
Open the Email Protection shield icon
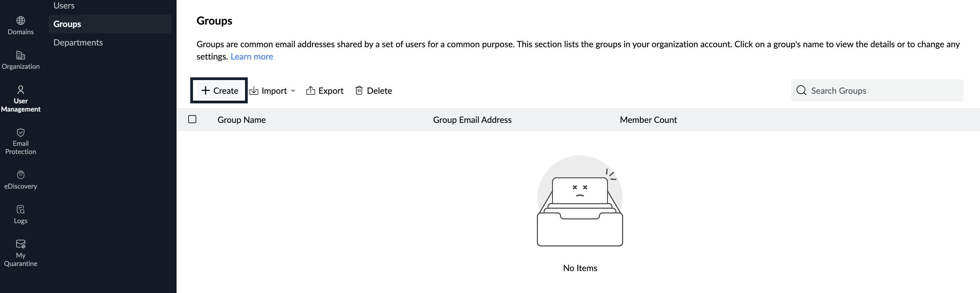click(21, 132)
